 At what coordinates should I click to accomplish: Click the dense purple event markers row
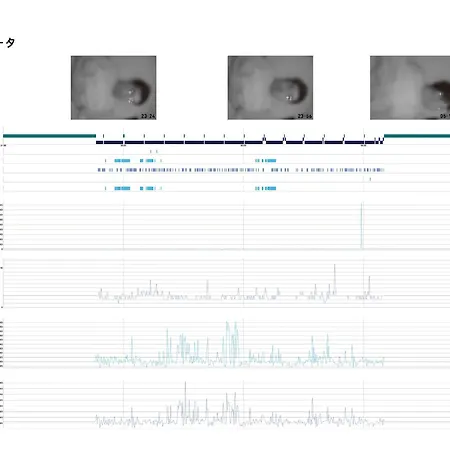pos(241,170)
